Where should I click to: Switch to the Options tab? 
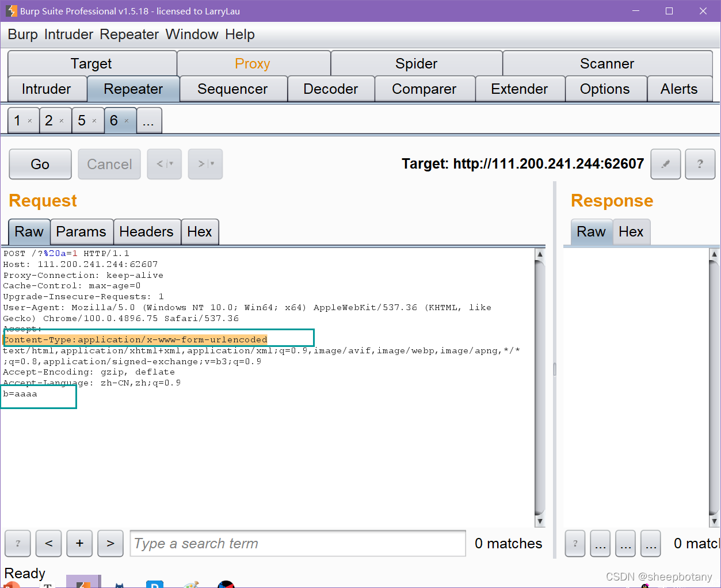[x=605, y=89]
